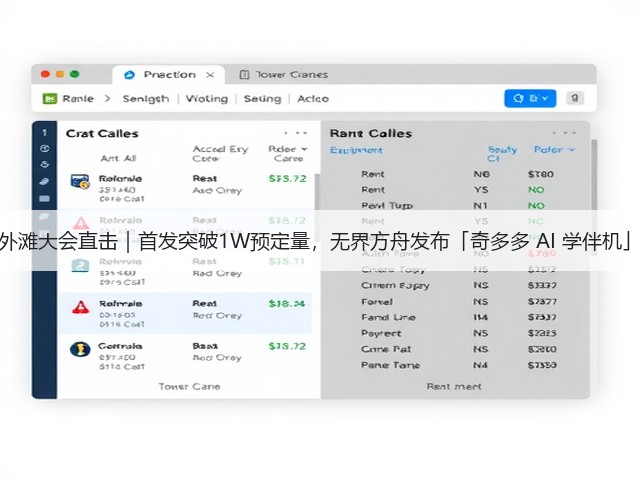Select the Crrem Eopzy row
Screen dimensions: 640x480
coord(457,285)
